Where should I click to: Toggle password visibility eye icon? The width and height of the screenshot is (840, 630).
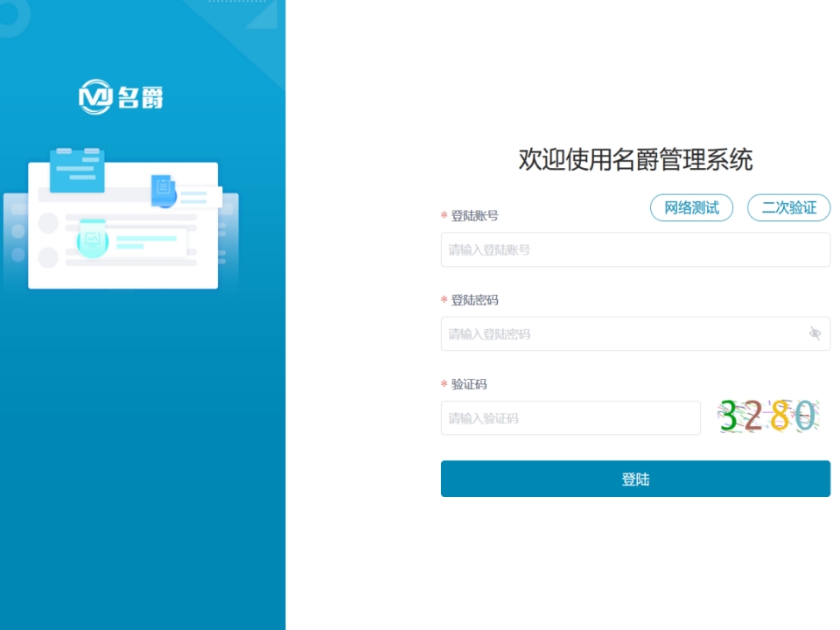(x=815, y=333)
